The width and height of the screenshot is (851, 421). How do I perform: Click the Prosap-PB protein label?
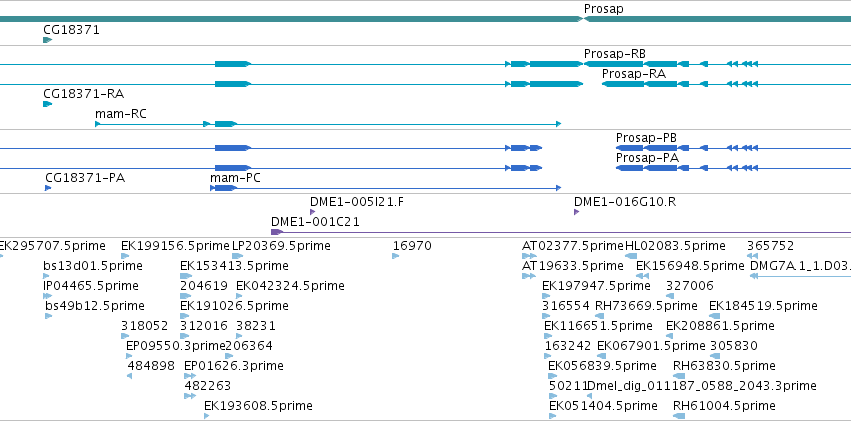click(646, 137)
